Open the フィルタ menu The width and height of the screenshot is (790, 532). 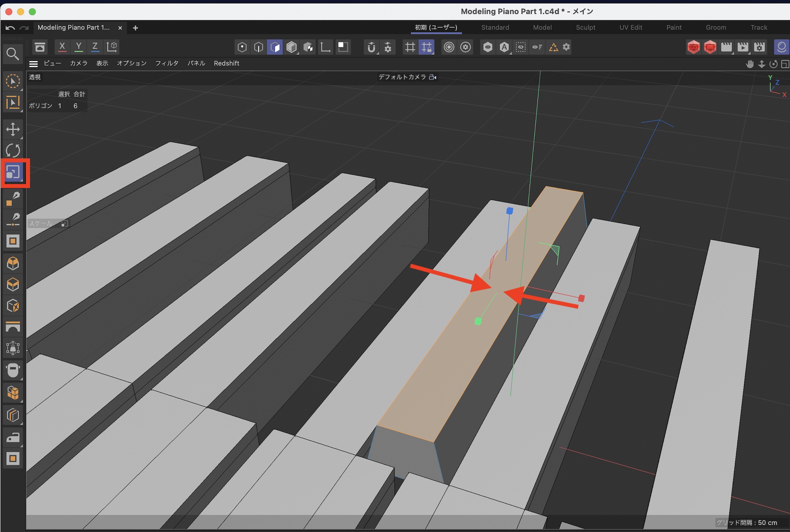coord(167,63)
